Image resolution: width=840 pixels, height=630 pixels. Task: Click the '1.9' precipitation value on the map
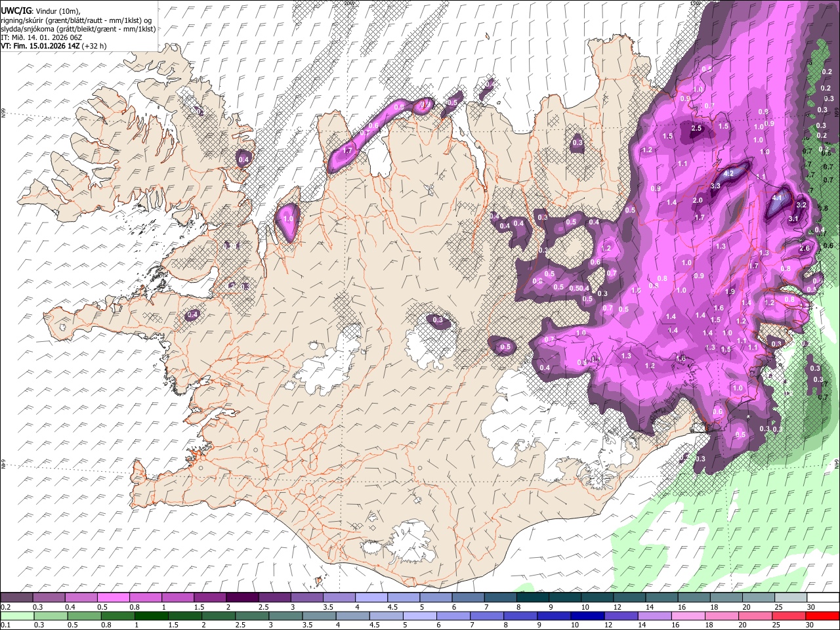tap(730, 292)
